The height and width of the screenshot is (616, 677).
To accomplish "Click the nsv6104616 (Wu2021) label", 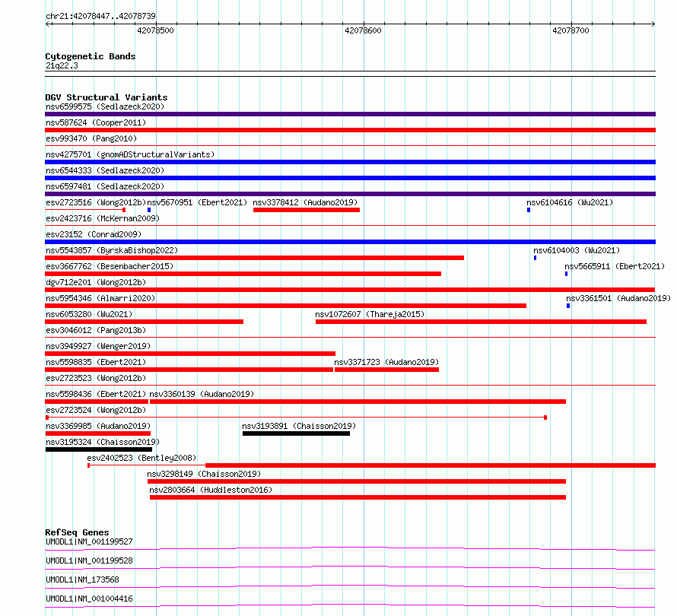I will 570,202.
